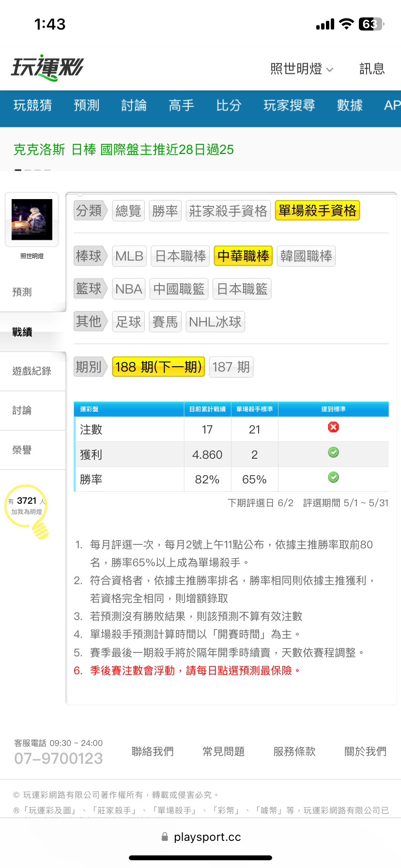The width and height of the screenshot is (401, 868).
Task: Click the red X status icon
Action: pyautogui.click(x=333, y=427)
